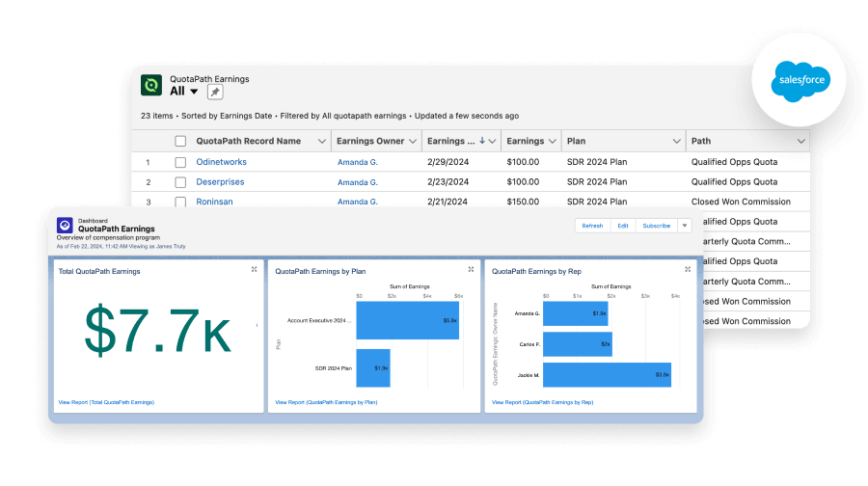Screen dimensions: 868x486
Task: Click Qualified Opps Quota in Odinetworks row
Action: click(x=734, y=162)
